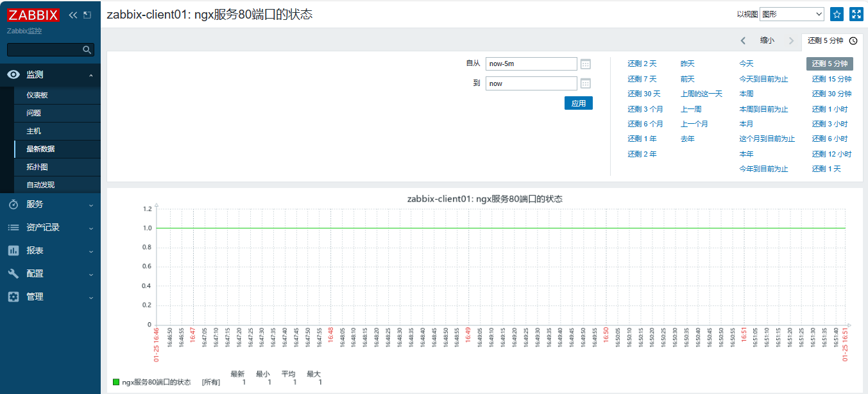The image size is (868, 394).
Task: Expand the 配置 sidebar section
Action: pos(51,273)
